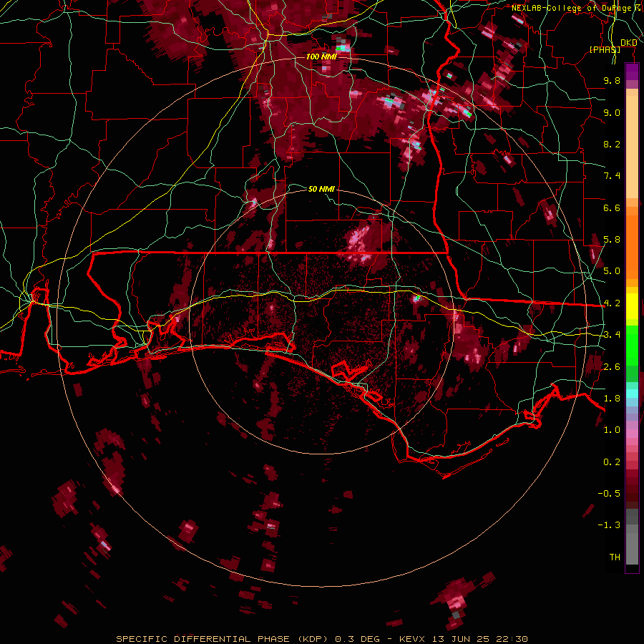Select the TH threshold label
The width and height of the screenshot is (644, 644).
tap(615, 557)
